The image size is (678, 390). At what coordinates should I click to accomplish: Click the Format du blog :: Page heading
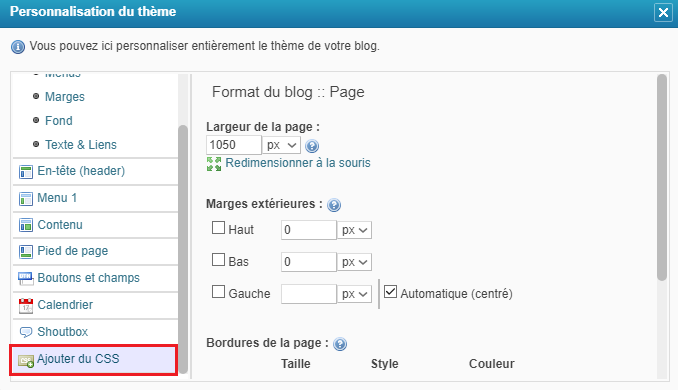[288, 92]
